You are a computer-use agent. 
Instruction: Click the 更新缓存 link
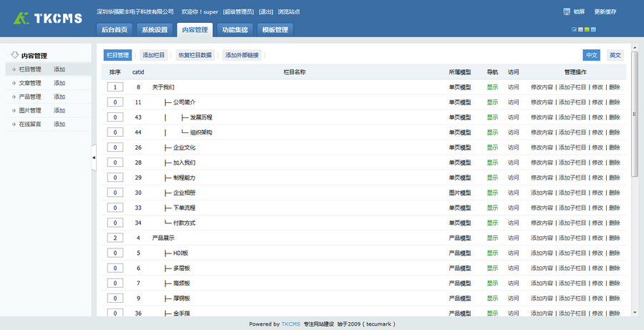point(605,12)
